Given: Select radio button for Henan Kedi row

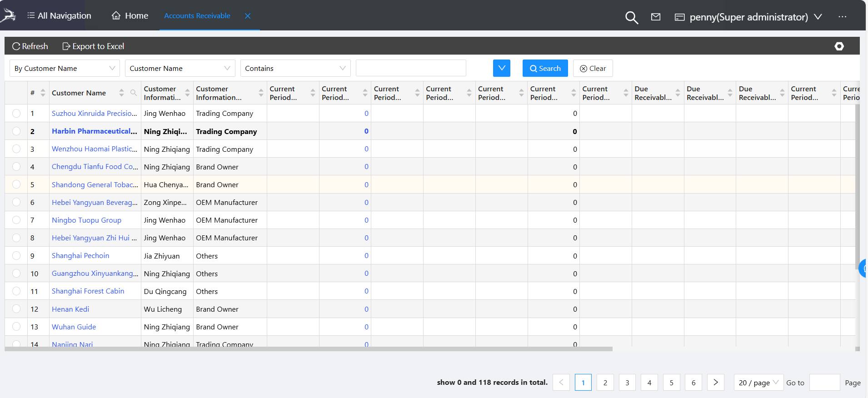Looking at the screenshot, I should tap(16, 309).
